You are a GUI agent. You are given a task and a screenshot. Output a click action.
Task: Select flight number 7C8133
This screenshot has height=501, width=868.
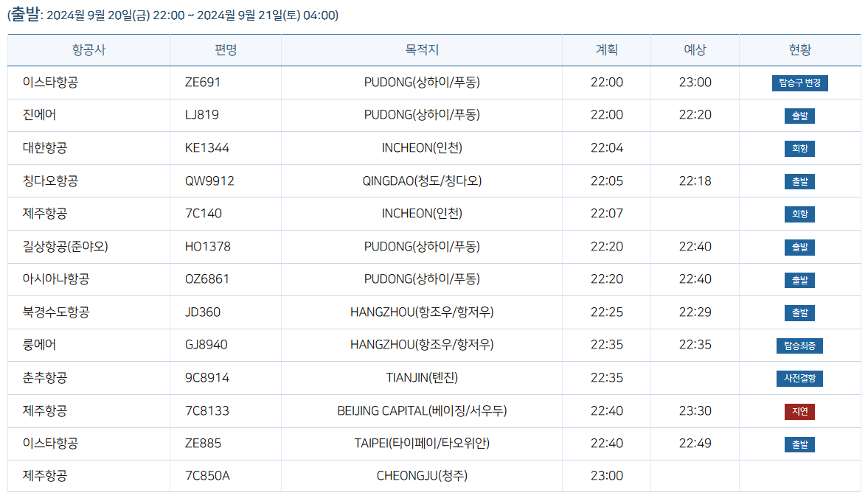pyautogui.click(x=207, y=411)
